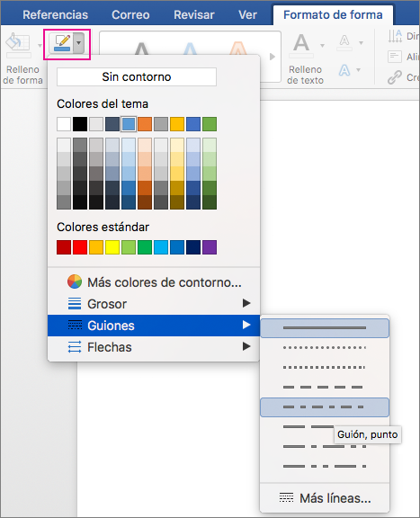
Task: Expand the Relleno de texto dropdown arrow
Action: point(322,45)
